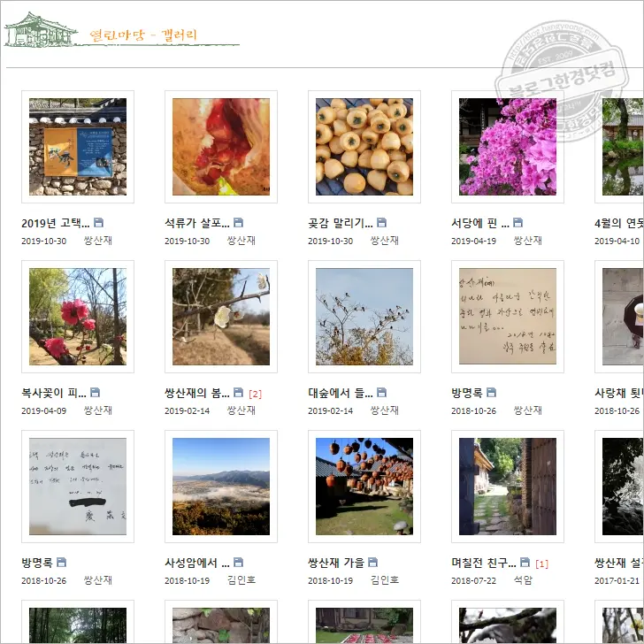Open the white plum blossom thumbnail

coord(221,317)
